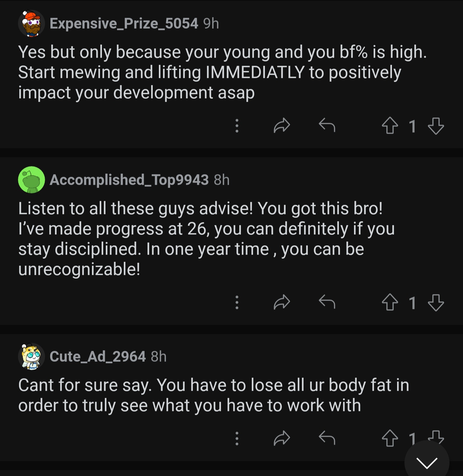Viewport: 463px width, 476px height.
Task: Open overflow menu on Accomplished_Top9943's comment
Action: pyautogui.click(x=237, y=302)
